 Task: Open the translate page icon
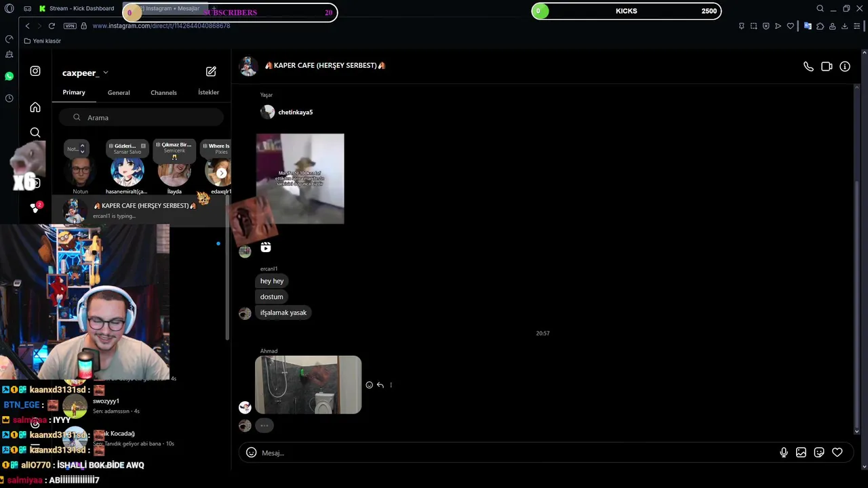coord(808,26)
